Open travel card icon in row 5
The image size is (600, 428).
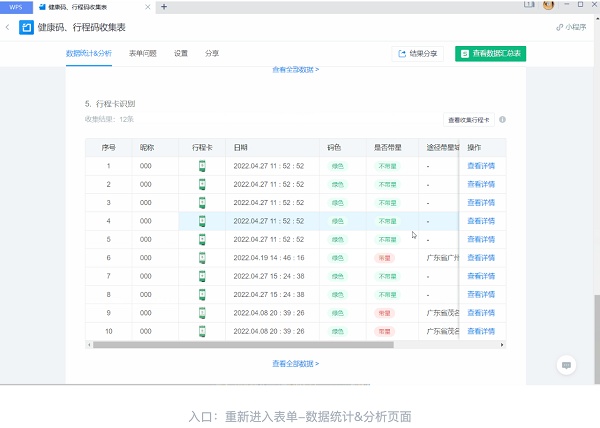click(202, 239)
